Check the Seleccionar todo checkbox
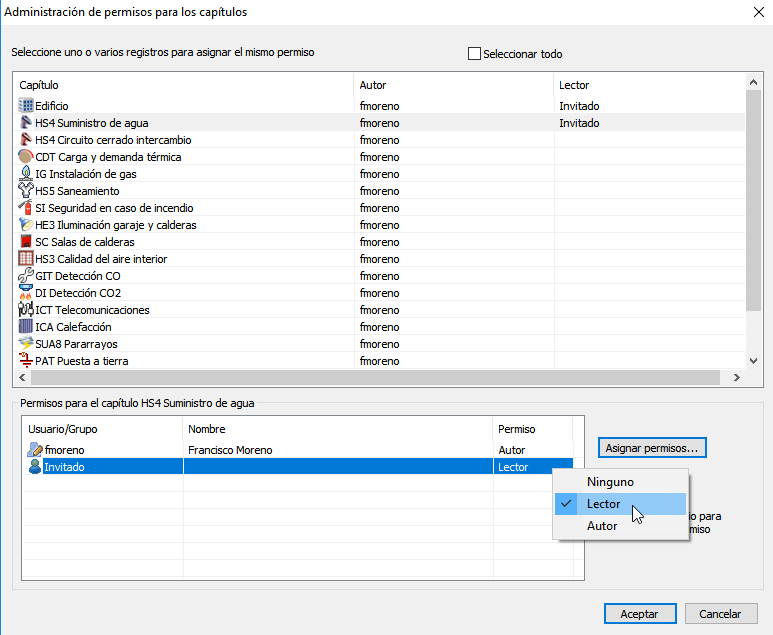The height and width of the screenshot is (635, 773). [474, 53]
